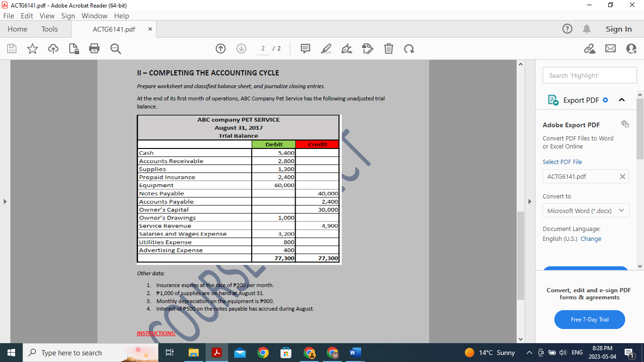Print the ACTG6141 document

tap(94, 49)
